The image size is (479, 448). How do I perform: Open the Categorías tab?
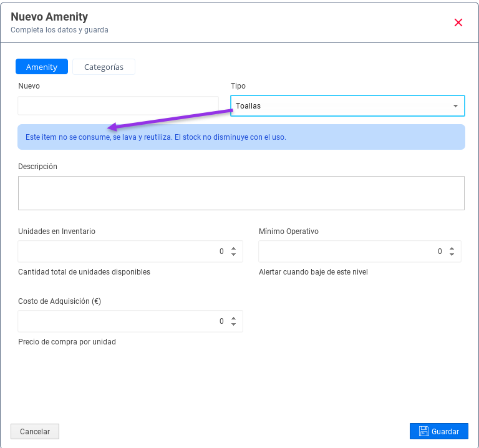pyautogui.click(x=104, y=67)
